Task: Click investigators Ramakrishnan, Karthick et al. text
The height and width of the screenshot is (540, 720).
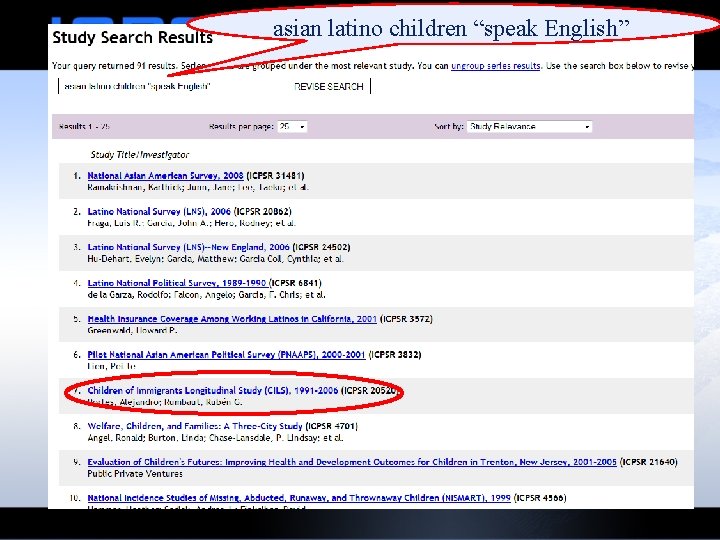Action: 198,187
